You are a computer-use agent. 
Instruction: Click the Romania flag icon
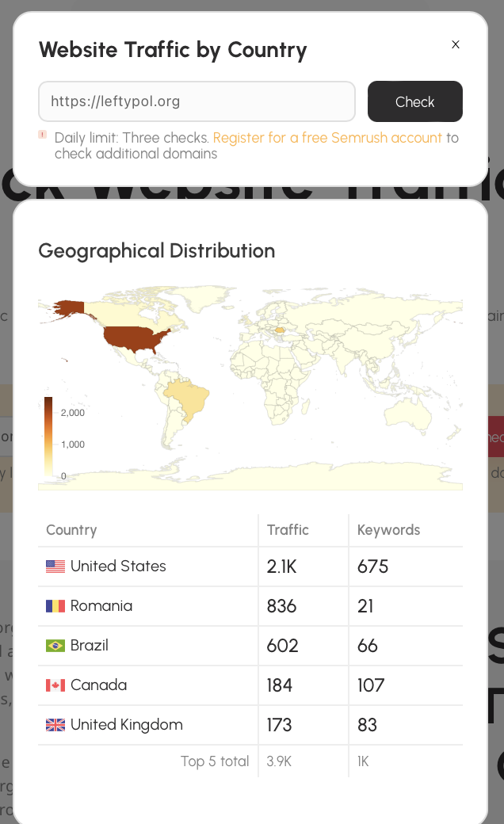pos(55,606)
